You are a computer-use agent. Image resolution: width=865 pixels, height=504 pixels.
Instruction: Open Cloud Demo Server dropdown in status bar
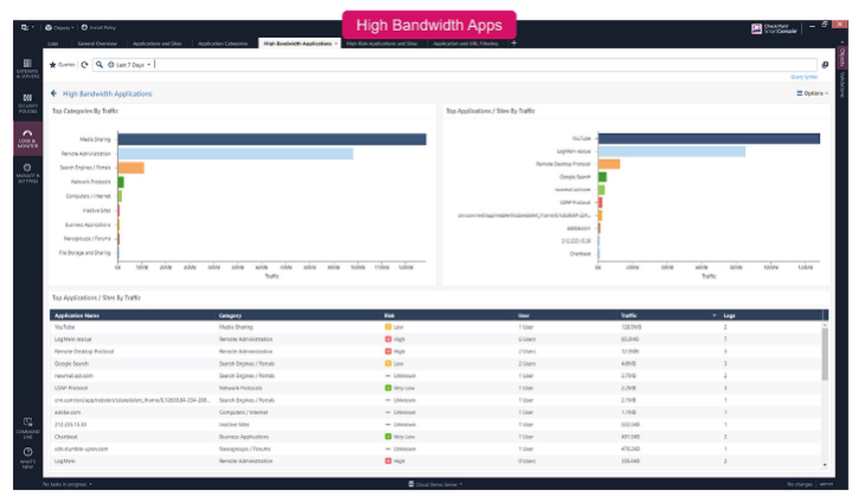pos(435,484)
